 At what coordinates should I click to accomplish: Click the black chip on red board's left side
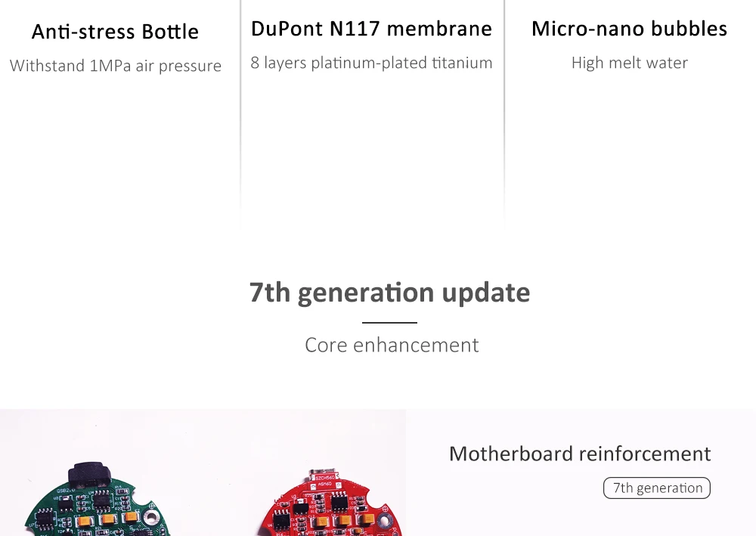point(283,519)
